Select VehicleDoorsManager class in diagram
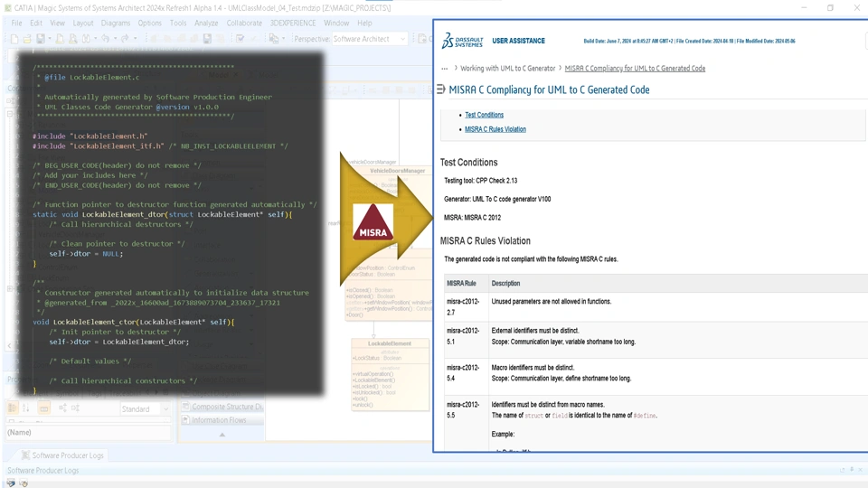This screenshot has width=868, height=488. click(398, 171)
